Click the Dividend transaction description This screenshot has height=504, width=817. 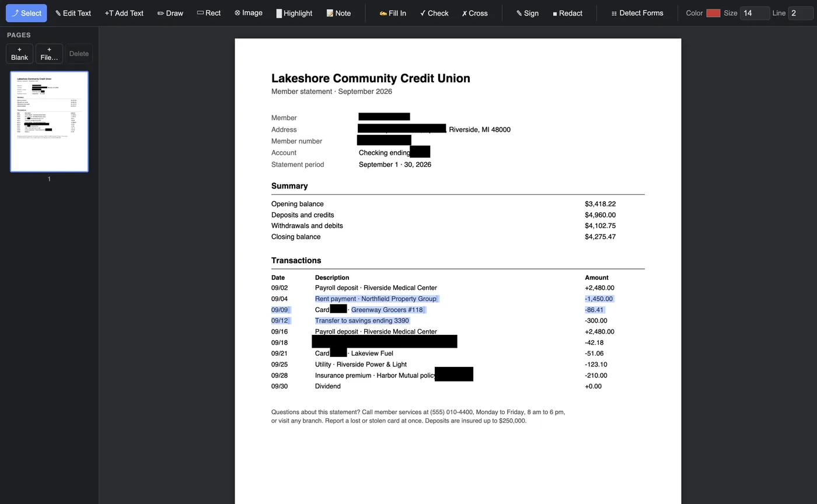(x=328, y=386)
